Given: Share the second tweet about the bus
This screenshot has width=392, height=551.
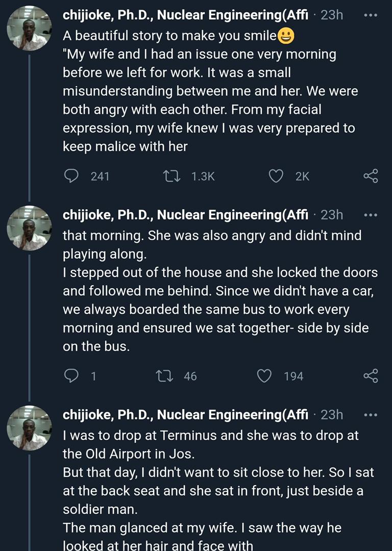Looking at the screenshot, I should (371, 375).
